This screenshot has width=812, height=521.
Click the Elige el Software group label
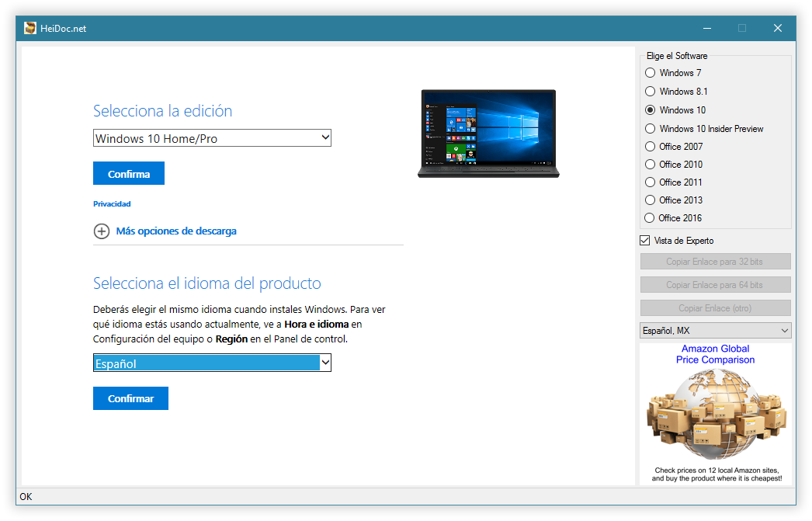tap(677, 56)
